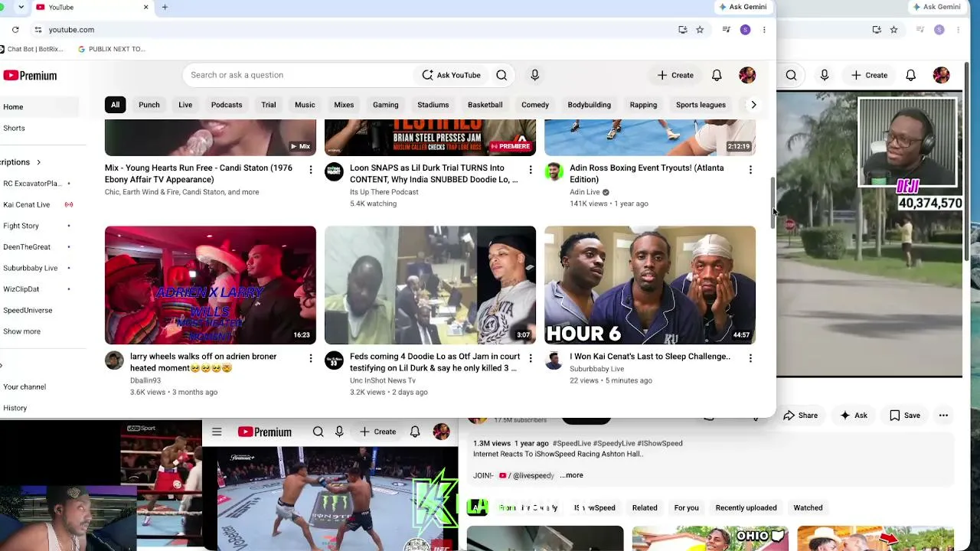Open the Adrien x Larry video thumbnail
The image size is (980, 551).
211,285
